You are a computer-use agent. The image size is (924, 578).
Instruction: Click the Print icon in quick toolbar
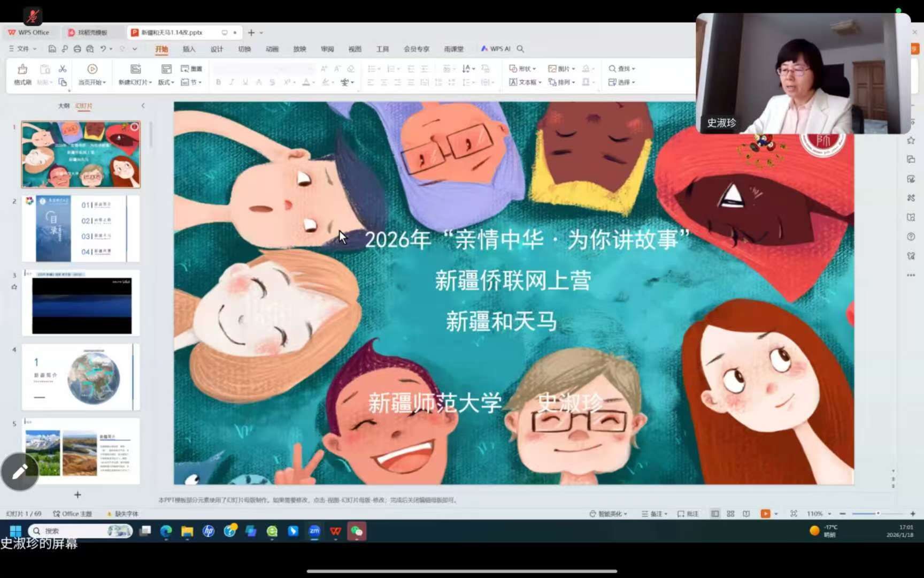[77, 49]
